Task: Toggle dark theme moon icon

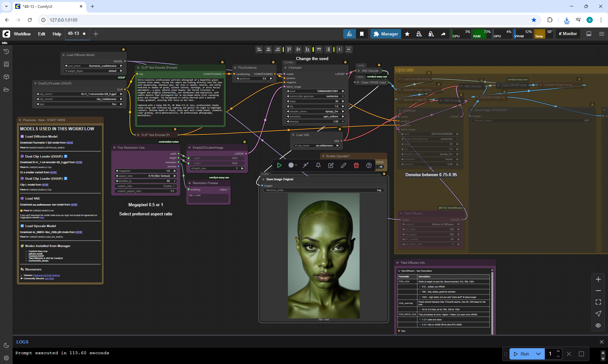Action: pyautogui.click(x=6, y=345)
